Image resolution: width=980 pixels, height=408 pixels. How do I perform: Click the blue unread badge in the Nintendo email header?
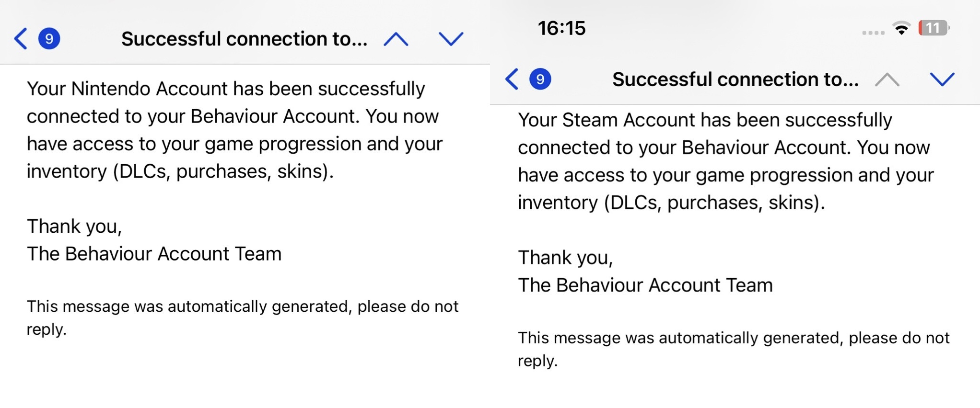49,39
